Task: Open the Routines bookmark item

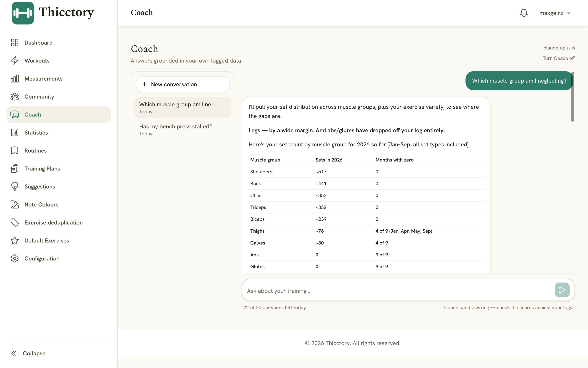Action: (x=58, y=151)
